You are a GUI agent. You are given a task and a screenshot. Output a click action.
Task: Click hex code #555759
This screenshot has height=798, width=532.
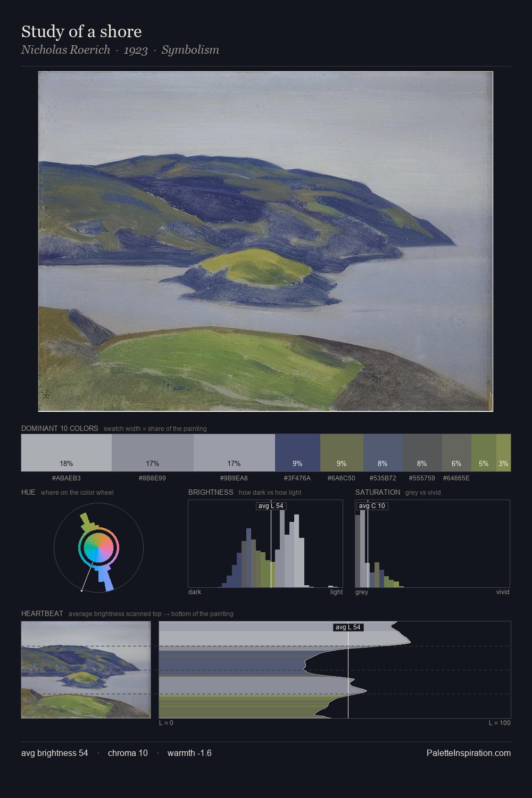422,478
